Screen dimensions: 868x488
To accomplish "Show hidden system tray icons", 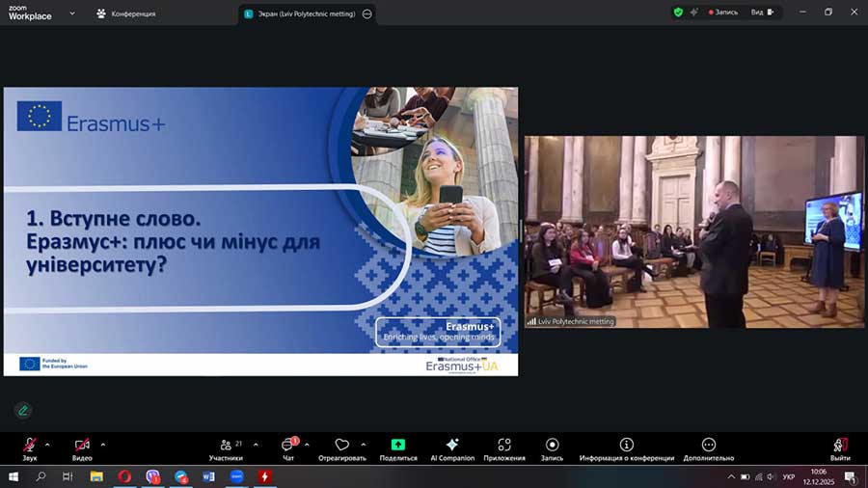I will (731, 477).
